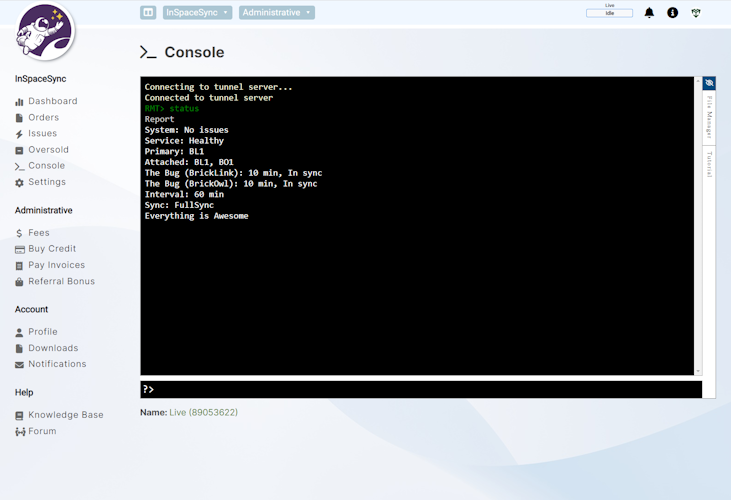Open Buy Credit in sidebar
The image size is (731, 500).
(51, 249)
